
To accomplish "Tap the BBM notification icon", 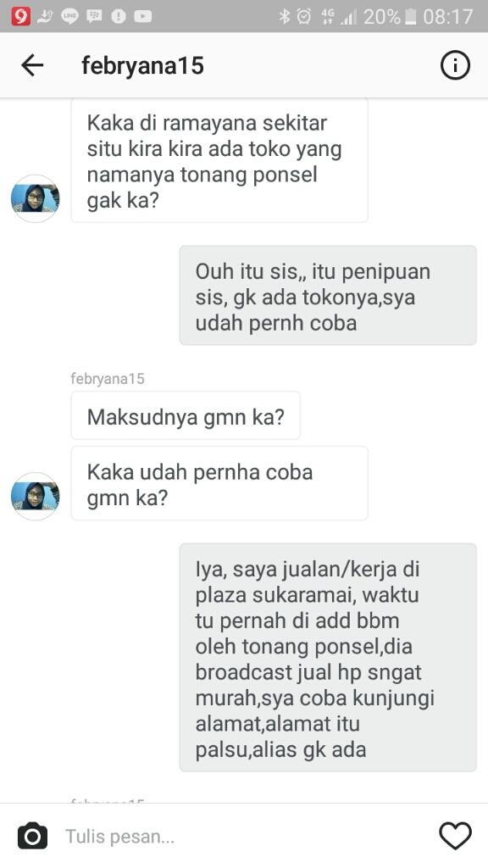I will (x=95, y=16).
